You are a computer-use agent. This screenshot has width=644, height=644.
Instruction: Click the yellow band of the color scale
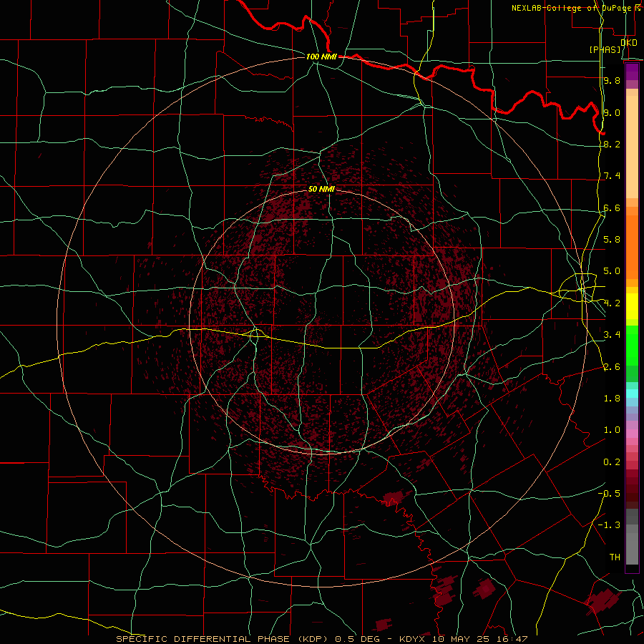tap(632, 306)
